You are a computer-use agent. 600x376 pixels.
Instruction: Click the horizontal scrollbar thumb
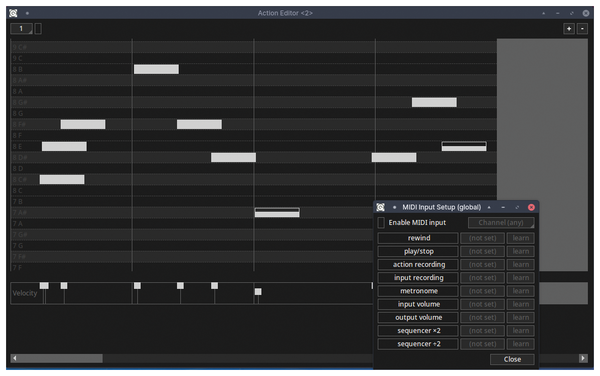click(x=61, y=358)
